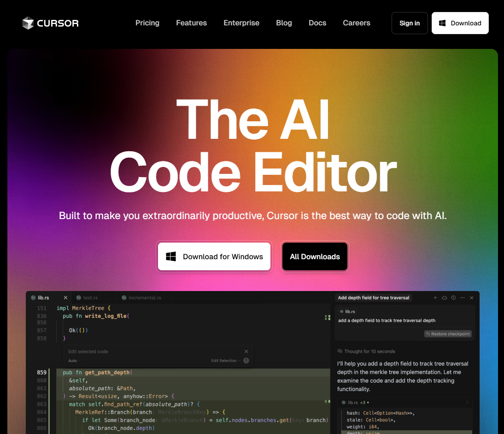Click the Sign in button
The width and height of the screenshot is (504, 434).
[x=410, y=23]
